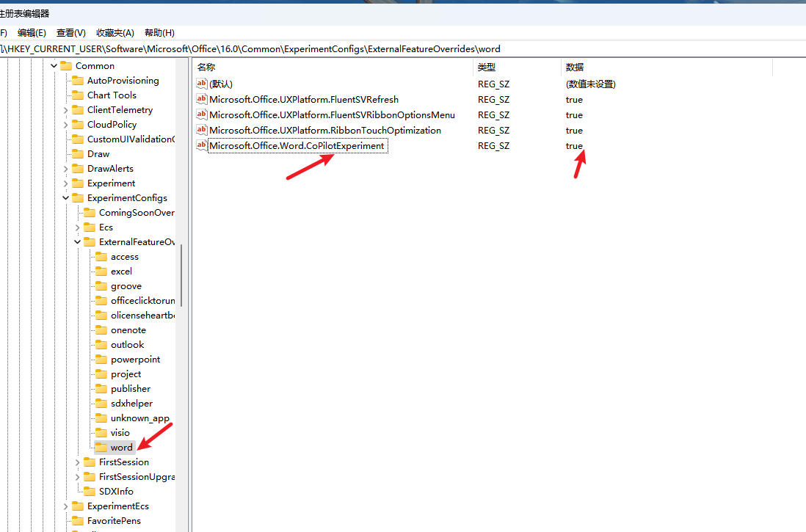
Task: Click the icon for the (默认) value
Action: [202, 84]
